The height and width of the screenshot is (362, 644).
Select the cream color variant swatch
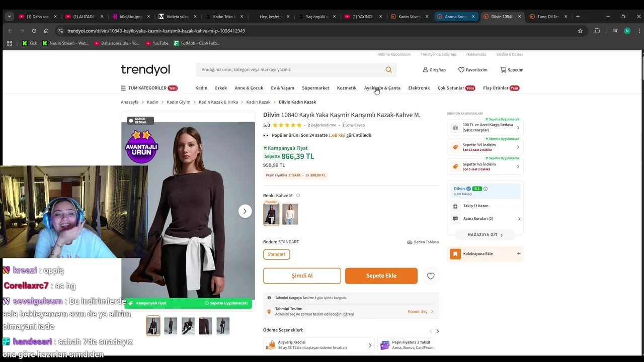(x=290, y=214)
